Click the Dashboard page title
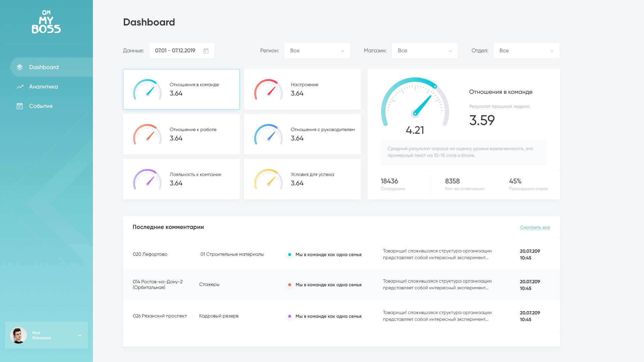Viewport: 644px width, 362px height. (149, 22)
